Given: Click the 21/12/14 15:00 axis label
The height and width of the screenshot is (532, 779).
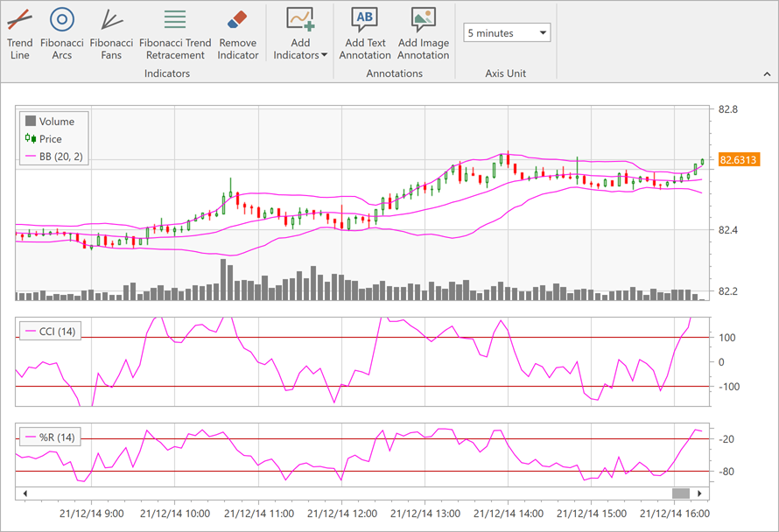Looking at the screenshot, I should [x=591, y=514].
